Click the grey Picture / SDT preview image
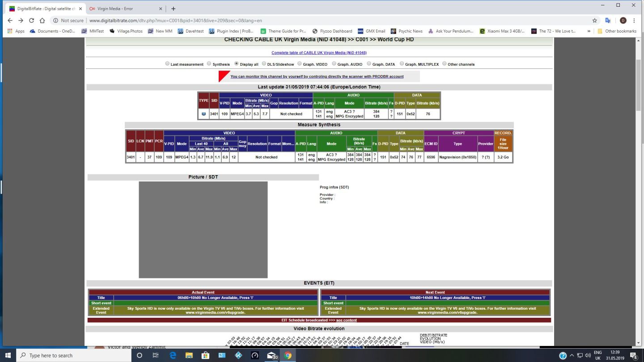 click(x=203, y=230)
